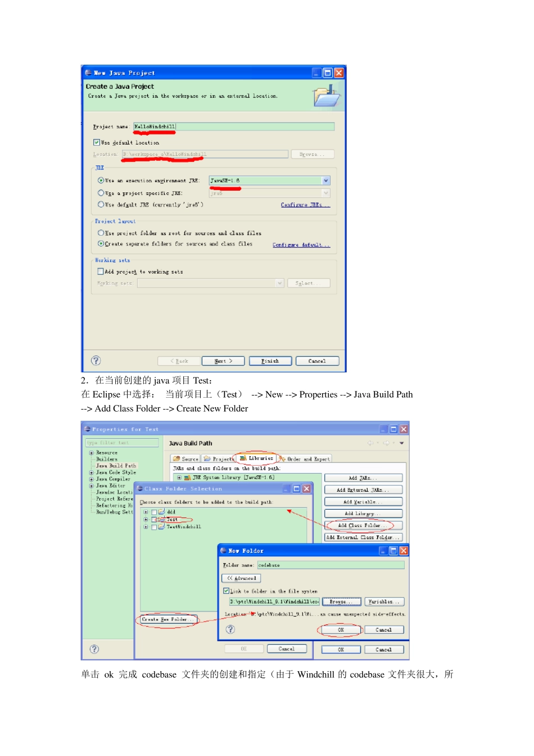
Task: Click the TestWindchill project folder icon
Action: pos(162,527)
